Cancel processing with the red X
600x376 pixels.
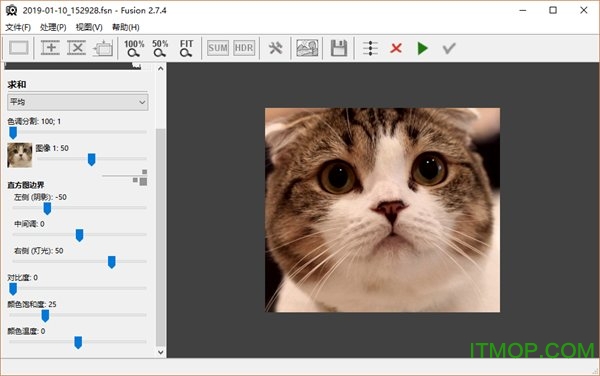[396, 48]
